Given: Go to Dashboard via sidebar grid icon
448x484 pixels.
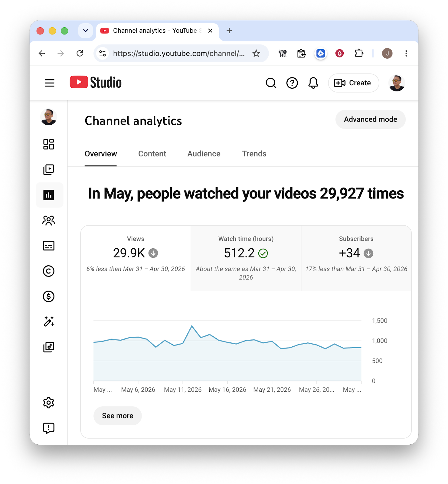Looking at the screenshot, I should (x=49, y=144).
